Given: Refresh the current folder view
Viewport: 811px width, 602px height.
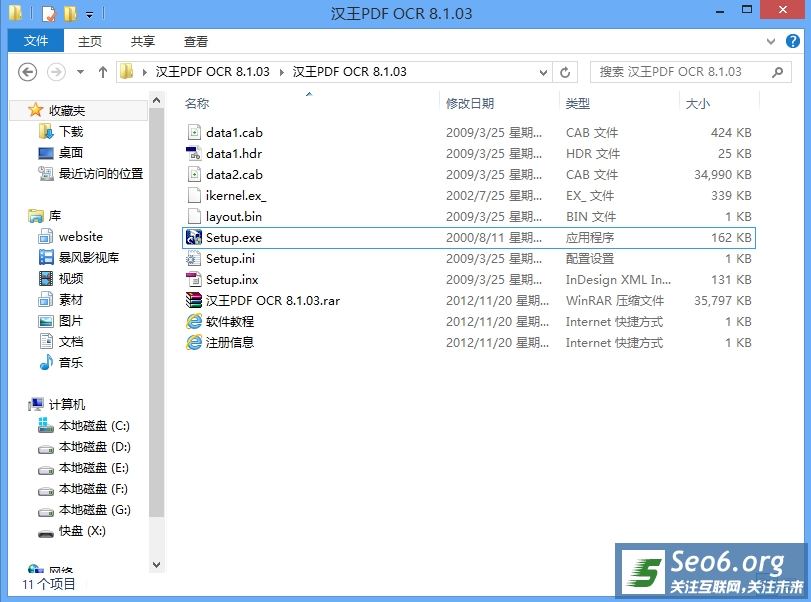Looking at the screenshot, I should (565, 72).
